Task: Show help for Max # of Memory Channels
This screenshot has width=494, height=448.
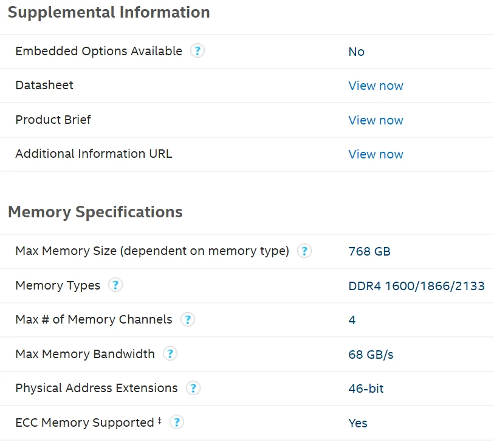Action: point(187,319)
